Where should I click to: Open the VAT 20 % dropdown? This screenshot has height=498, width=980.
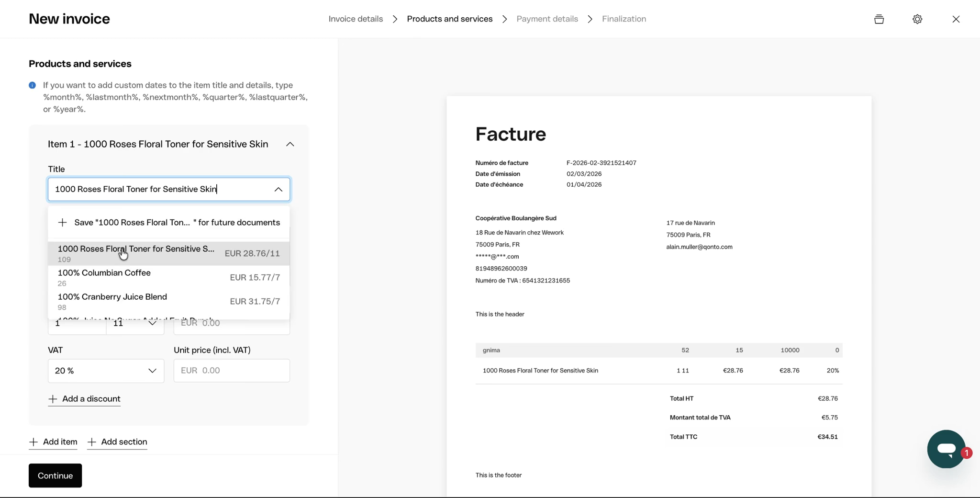point(106,371)
